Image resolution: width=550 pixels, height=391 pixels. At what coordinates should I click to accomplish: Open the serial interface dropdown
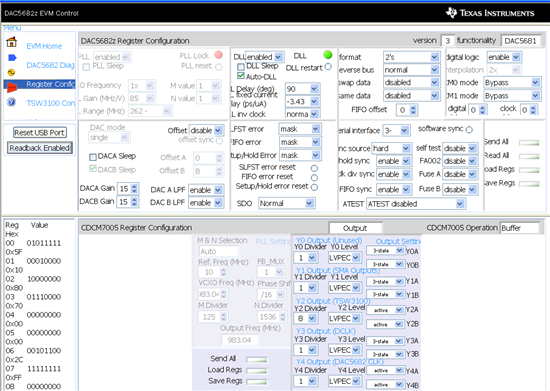396,131
